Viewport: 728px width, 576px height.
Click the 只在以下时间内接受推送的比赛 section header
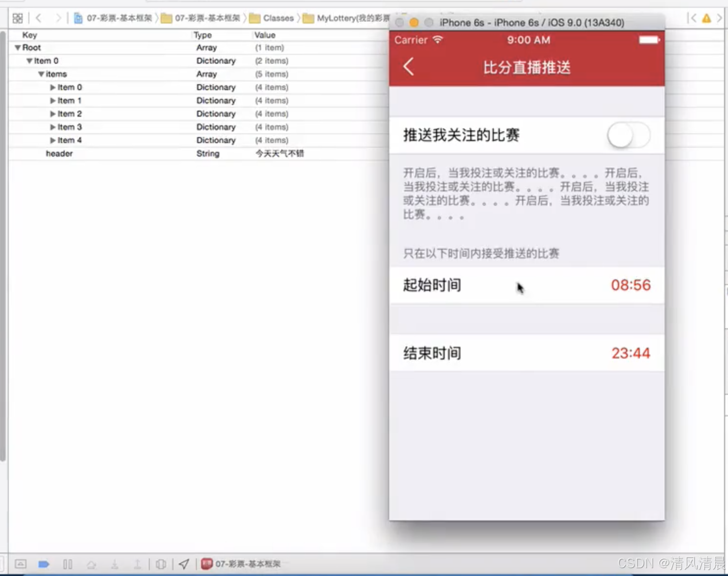click(x=481, y=253)
